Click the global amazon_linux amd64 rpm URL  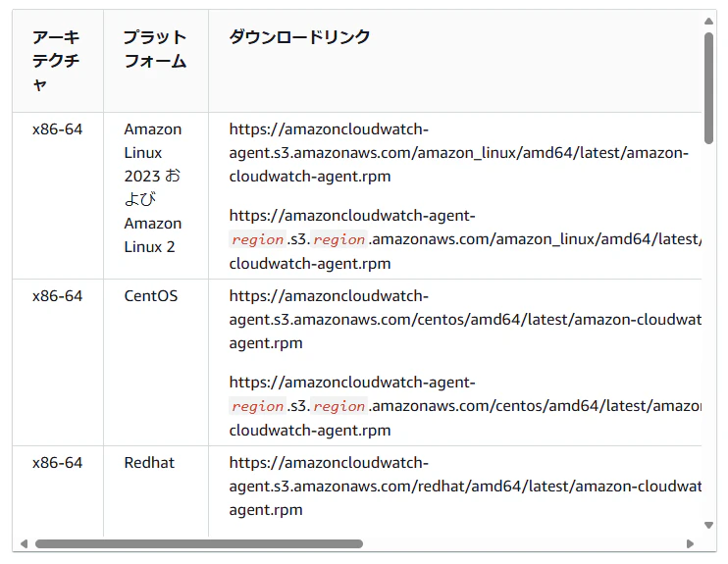point(459,153)
